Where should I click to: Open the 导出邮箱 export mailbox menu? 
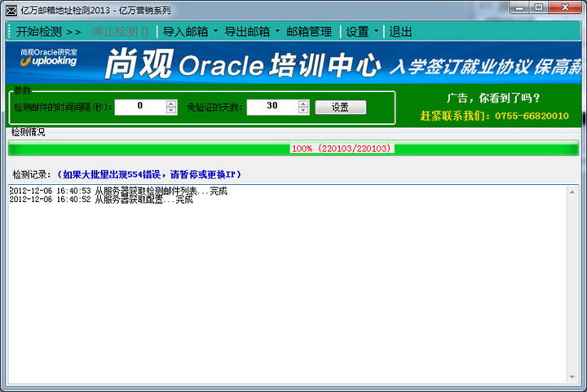(247, 32)
